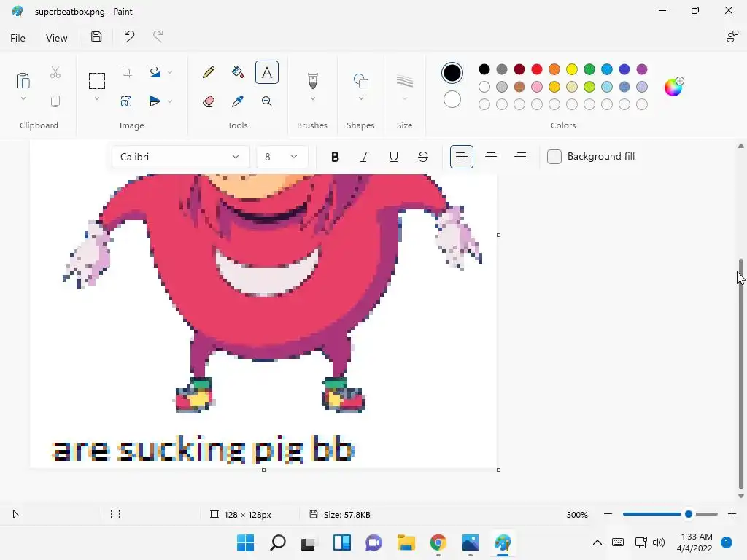Image resolution: width=747 pixels, height=560 pixels.
Task: Pick the purple color swatch
Action: [642, 69]
